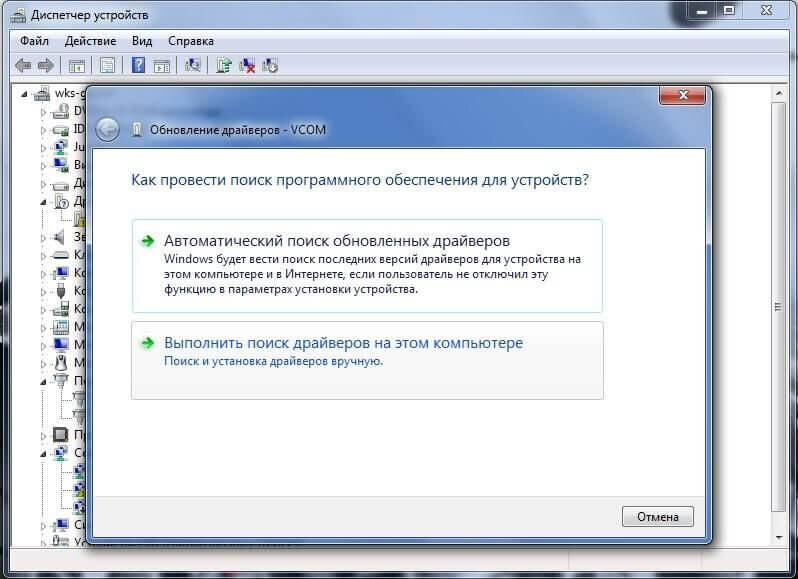
Task: Expand the speaker sound devices node
Action: [43, 238]
